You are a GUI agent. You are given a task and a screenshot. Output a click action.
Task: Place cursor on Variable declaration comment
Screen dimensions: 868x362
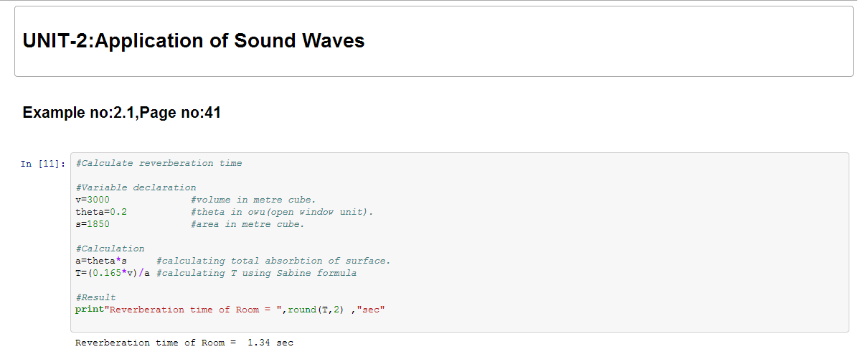click(x=136, y=187)
